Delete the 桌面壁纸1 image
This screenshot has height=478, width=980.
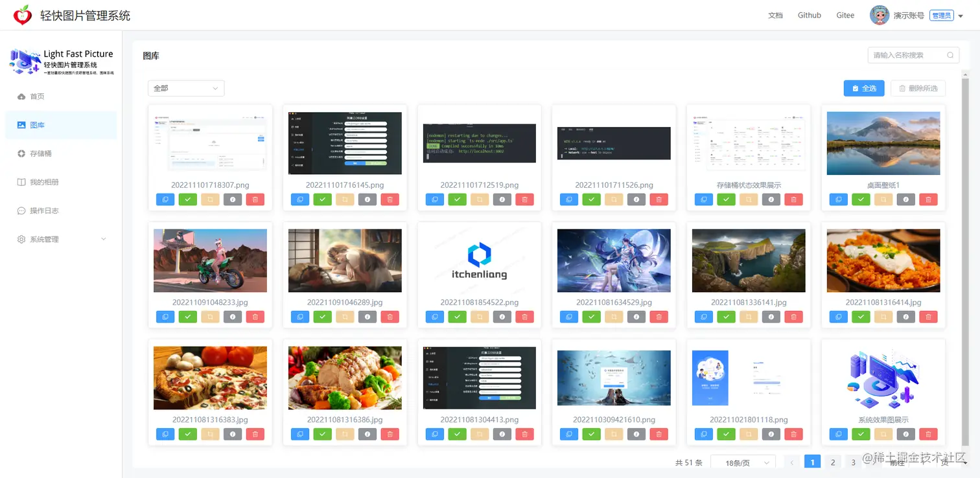(x=928, y=199)
